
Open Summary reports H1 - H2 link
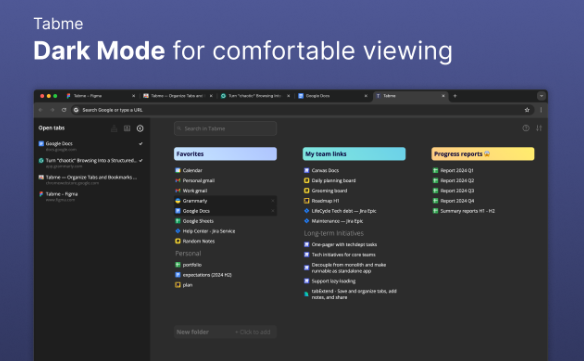[x=467, y=211]
